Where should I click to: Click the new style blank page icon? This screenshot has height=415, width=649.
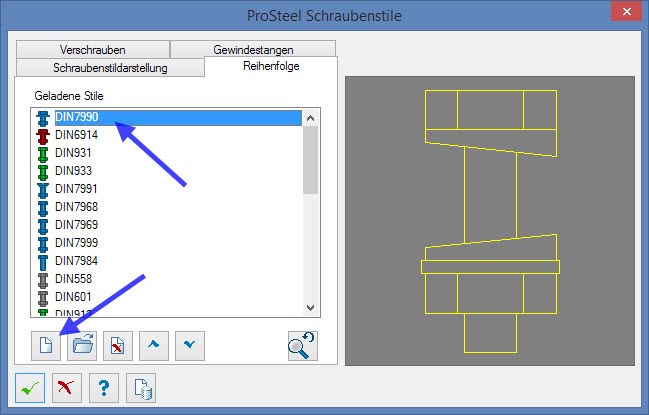[x=46, y=345]
